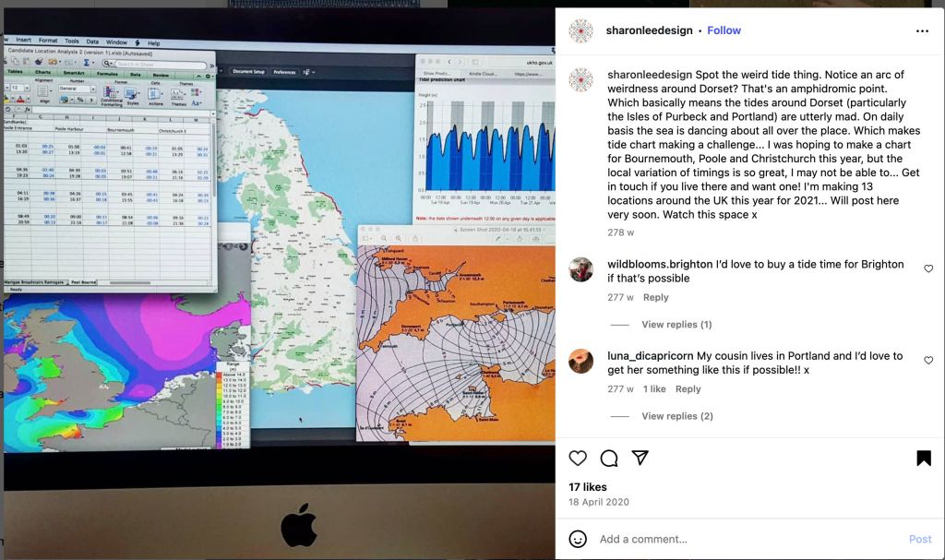
Task: Submit the comment with the Post button
Action: point(920,539)
